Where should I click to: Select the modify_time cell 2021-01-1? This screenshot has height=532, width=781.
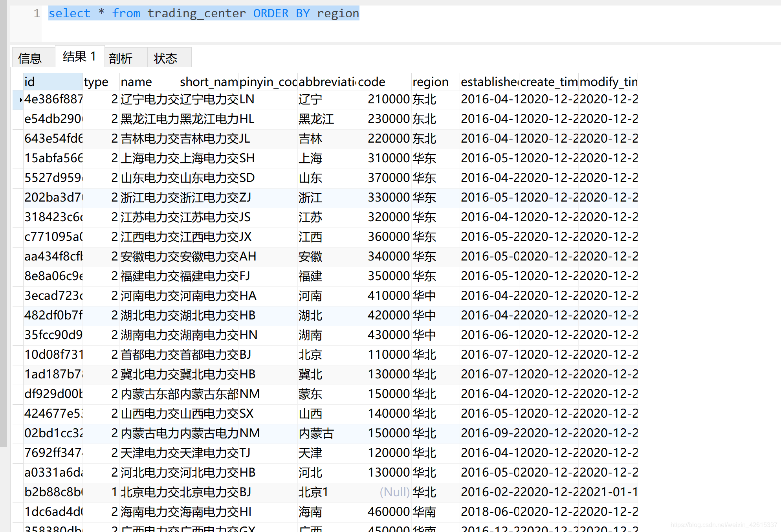pyautogui.click(x=608, y=492)
